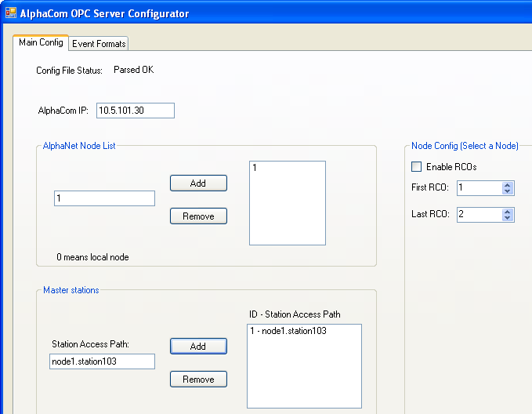Switch to the Event Formats tab
The width and height of the screenshot is (532, 414).
pyautogui.click(x=99, y=44)
